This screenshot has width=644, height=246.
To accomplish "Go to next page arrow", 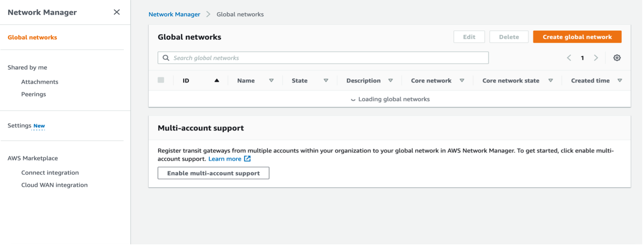I will pyautogui.click(x=596, y=58).
